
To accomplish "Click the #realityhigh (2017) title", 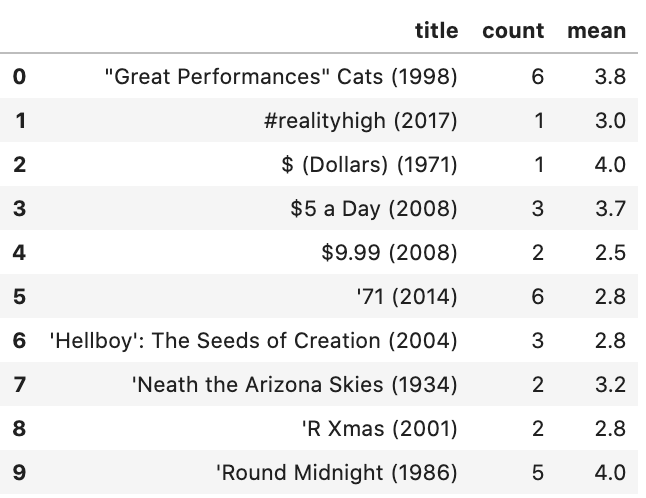I will pyautogui.click(x=360, y=121).
